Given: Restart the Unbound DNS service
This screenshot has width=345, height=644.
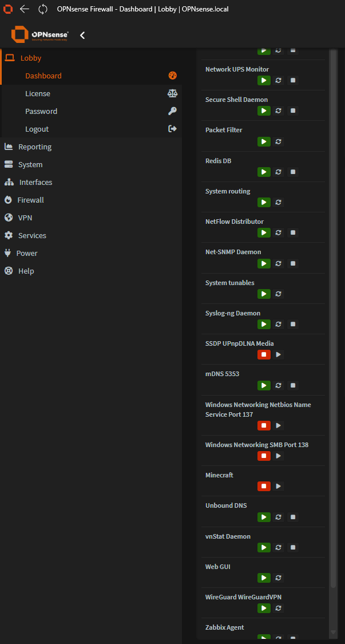Looking at the screenshot, I should click(x=278, y=517).
